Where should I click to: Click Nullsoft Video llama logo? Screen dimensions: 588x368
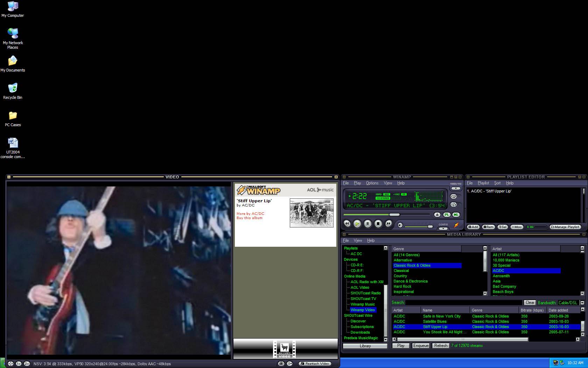pyautogui.click(x=285, y=349)
